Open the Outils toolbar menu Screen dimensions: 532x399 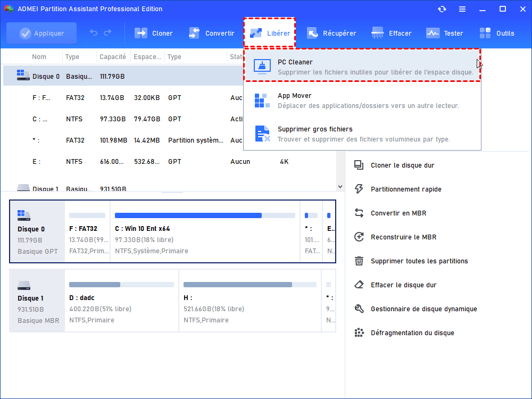497,33
